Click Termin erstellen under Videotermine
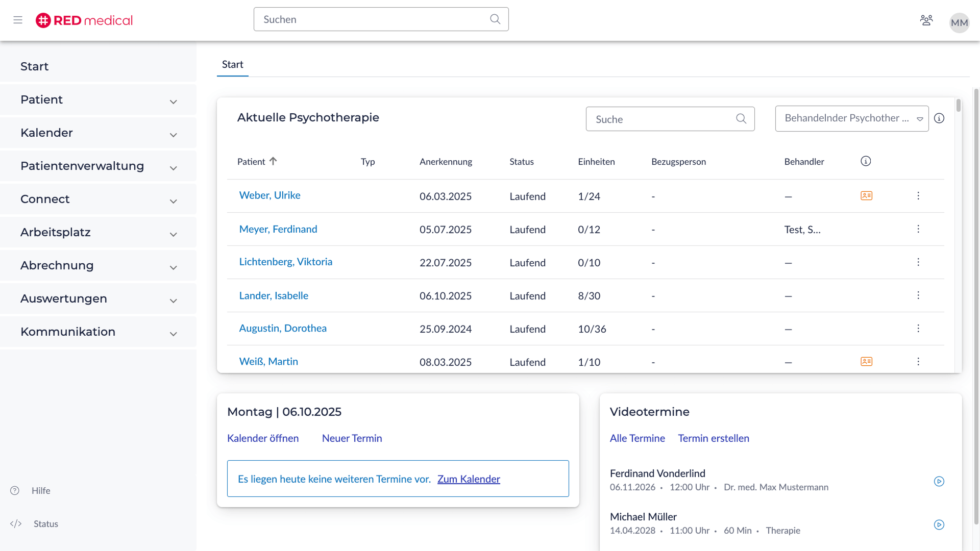The height and width of the screenshot is (551, 980). 714,438
